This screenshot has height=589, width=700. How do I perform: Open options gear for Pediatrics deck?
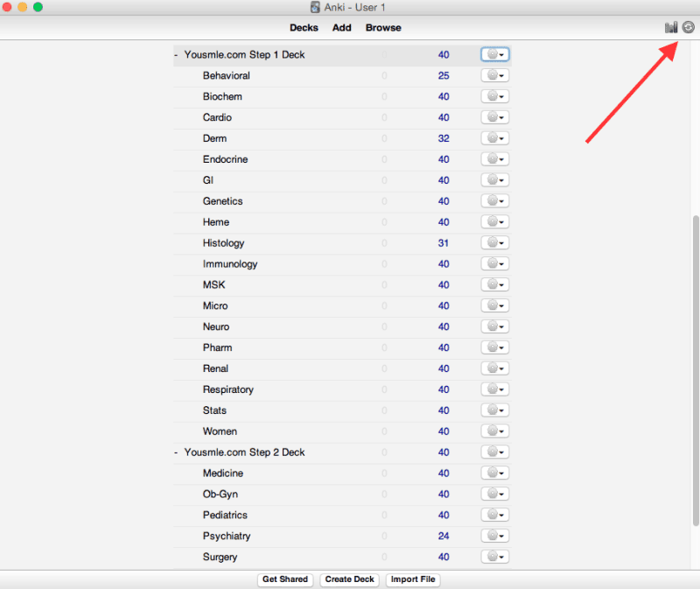coord(495,515)
